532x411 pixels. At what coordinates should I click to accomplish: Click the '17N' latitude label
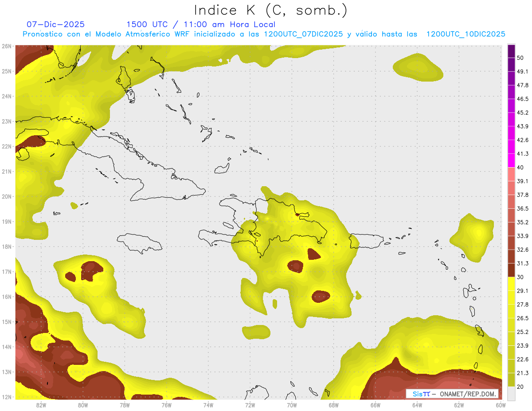tap(7, 271)
